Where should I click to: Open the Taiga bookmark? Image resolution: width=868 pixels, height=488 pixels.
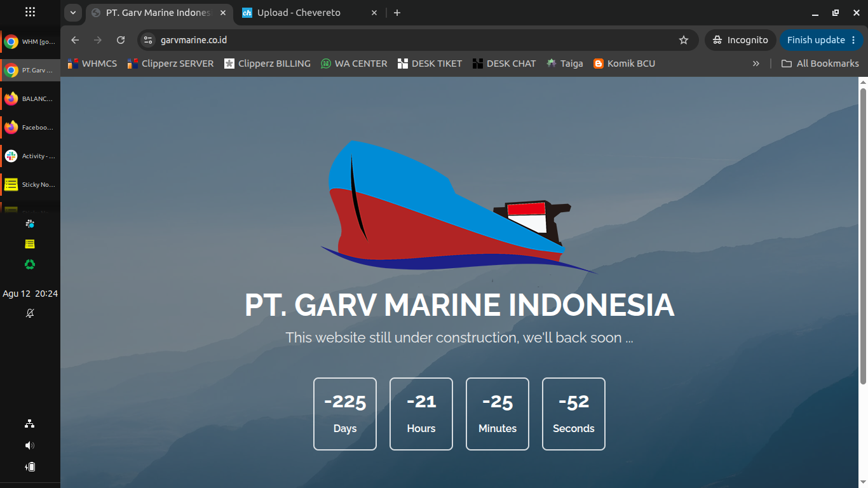pos(564,64)
